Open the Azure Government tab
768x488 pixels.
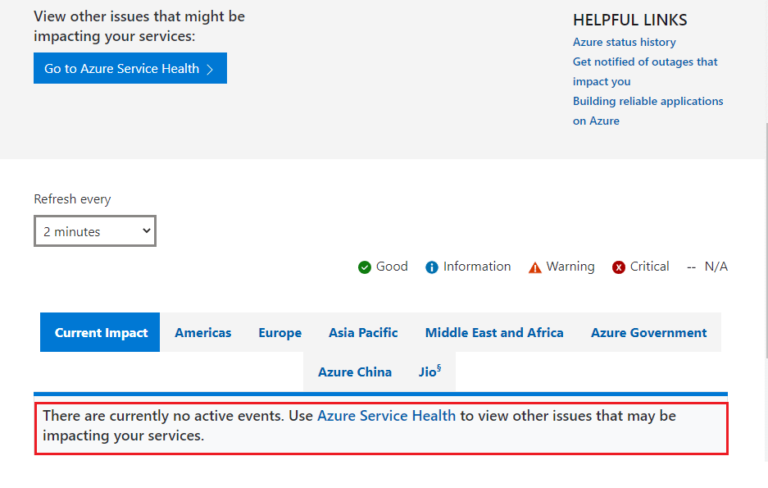(x=648, y=333)
